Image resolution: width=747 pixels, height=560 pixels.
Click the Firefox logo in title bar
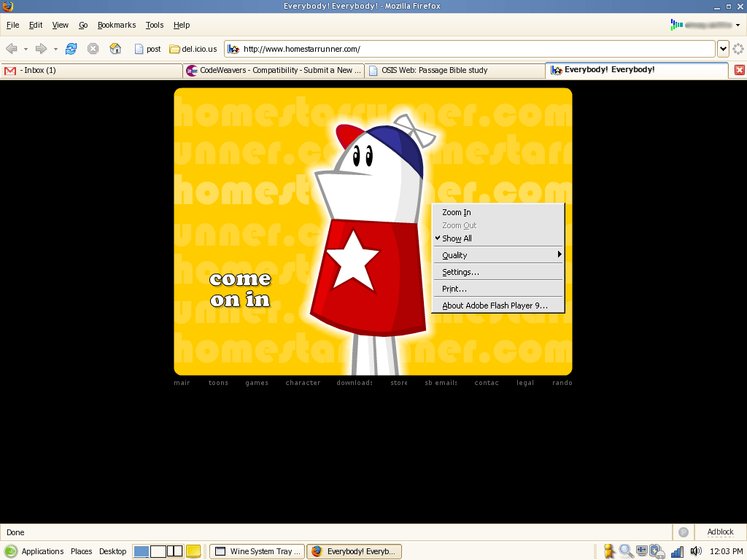[7, 6]
